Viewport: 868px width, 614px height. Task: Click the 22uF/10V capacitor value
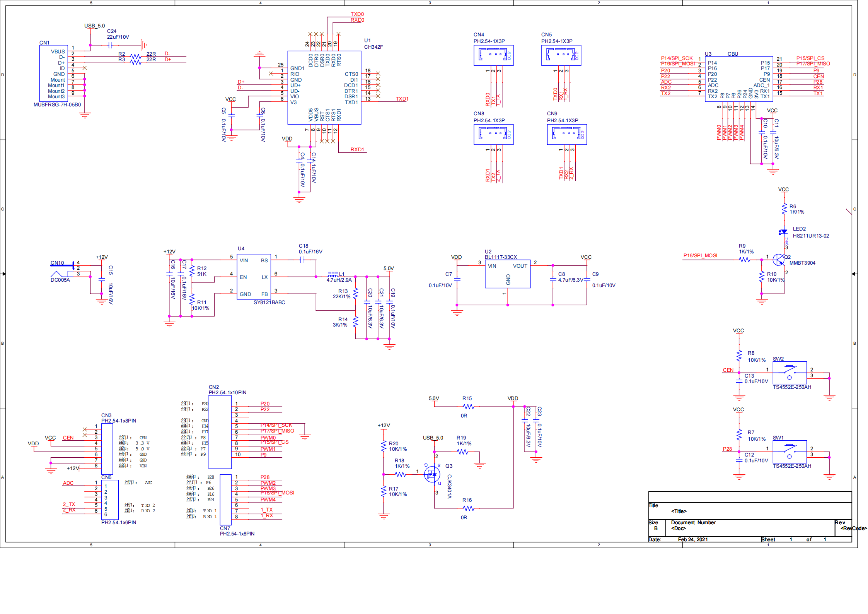click(x=118, y=37)
